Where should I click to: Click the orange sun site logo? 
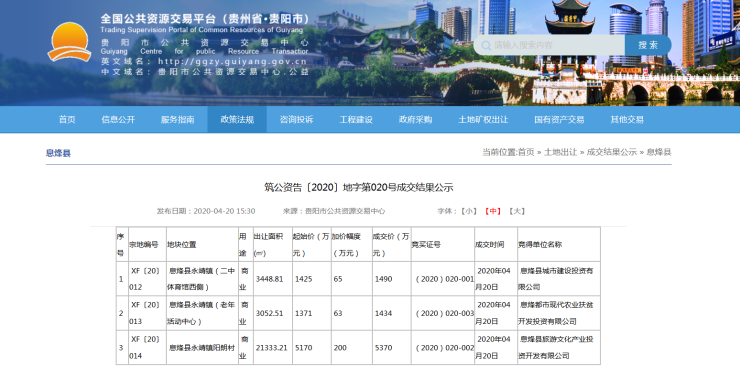click(x=69, y=42)
